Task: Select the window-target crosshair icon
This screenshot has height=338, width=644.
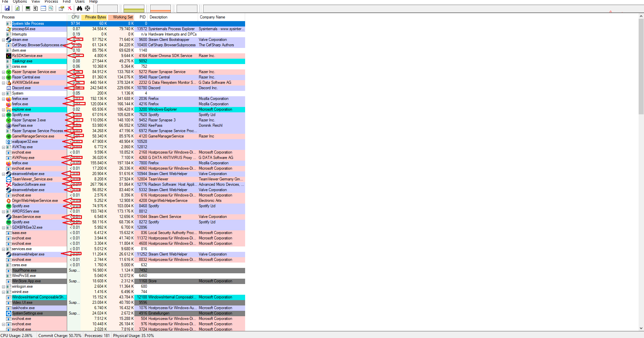Action: point(87,8)
